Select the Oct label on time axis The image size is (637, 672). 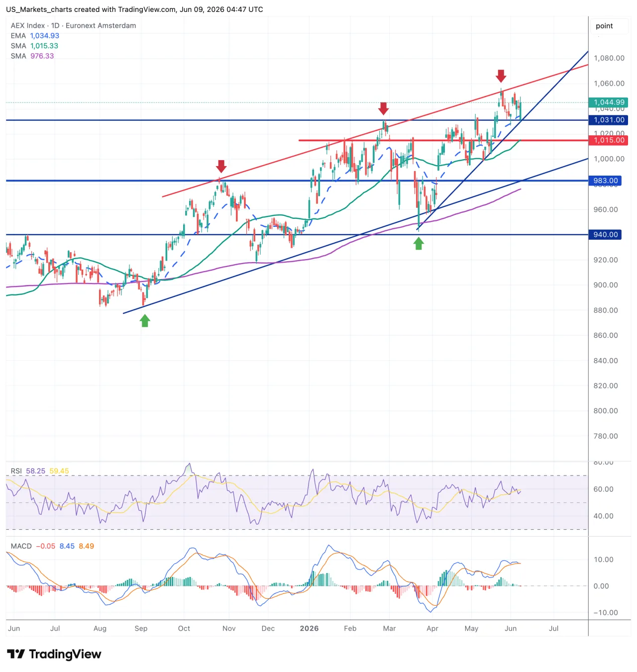(x=184, y=628)
